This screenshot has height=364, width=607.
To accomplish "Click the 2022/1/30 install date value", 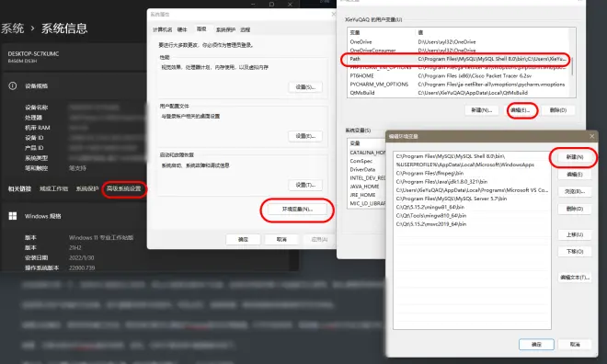I will [81, 257].
